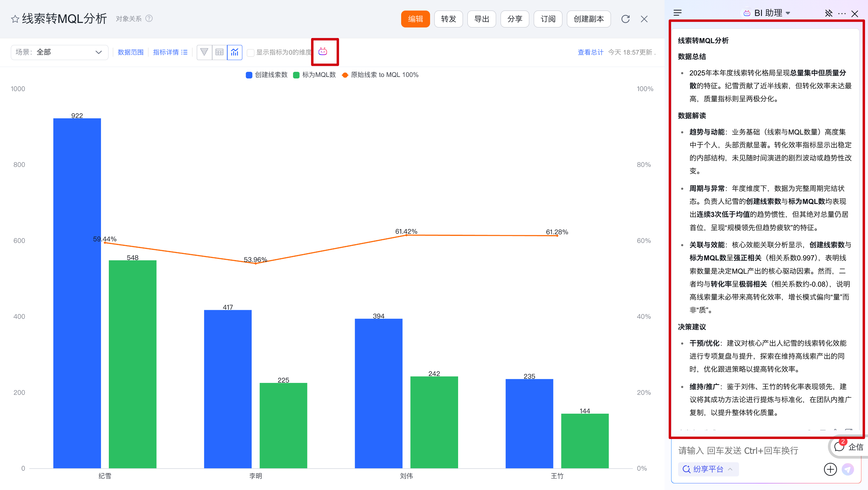The image size is (868, 490).
Task: Select the chart view icon
Action: click(x=234, y=52)
